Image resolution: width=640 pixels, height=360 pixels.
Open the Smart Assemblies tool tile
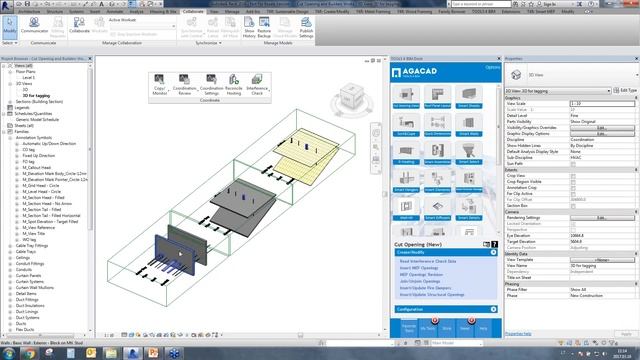pyautogui.click(x=438, y=153)
